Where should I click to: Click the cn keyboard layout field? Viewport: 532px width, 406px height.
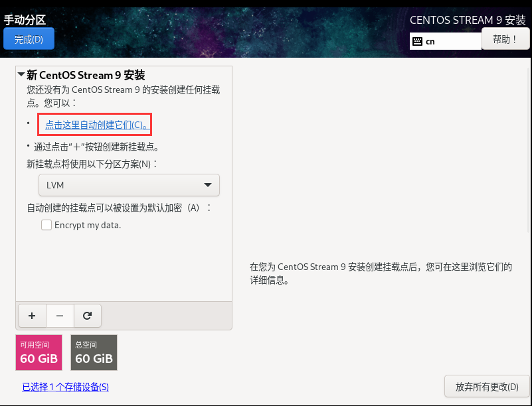(x=446, y=41)
